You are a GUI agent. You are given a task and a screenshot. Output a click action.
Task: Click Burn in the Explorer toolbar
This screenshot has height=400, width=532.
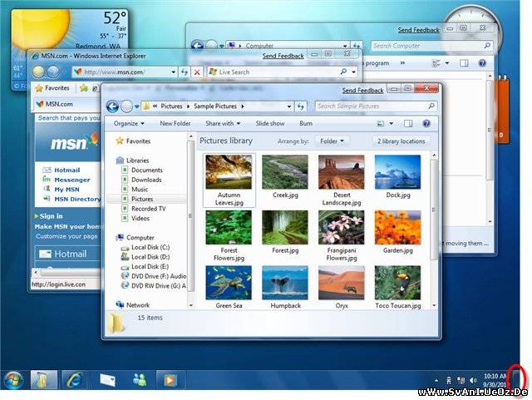coord(306,123)
